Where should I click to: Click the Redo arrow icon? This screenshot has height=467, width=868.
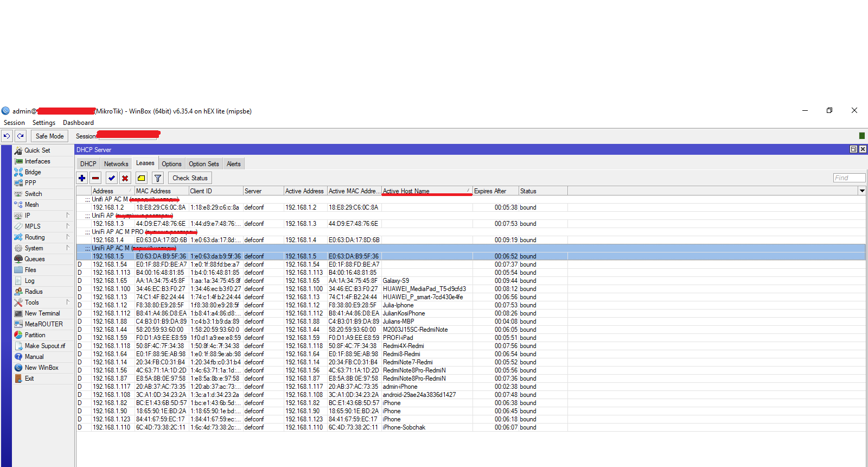click(20, 136)
